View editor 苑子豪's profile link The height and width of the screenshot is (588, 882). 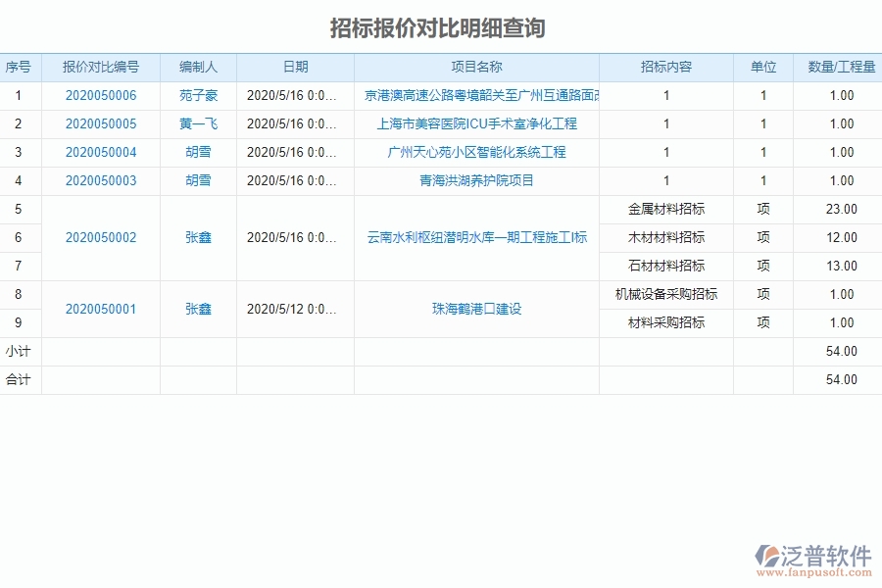tap(195, 95)
